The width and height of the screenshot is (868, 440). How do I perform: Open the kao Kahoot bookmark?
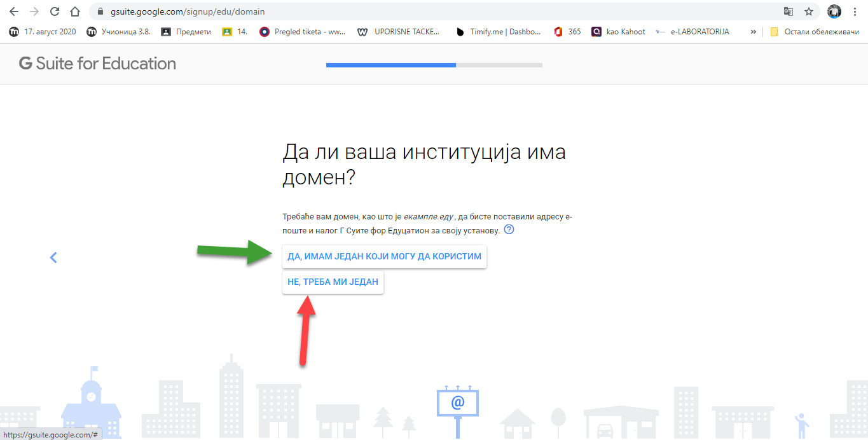[619, 32]
